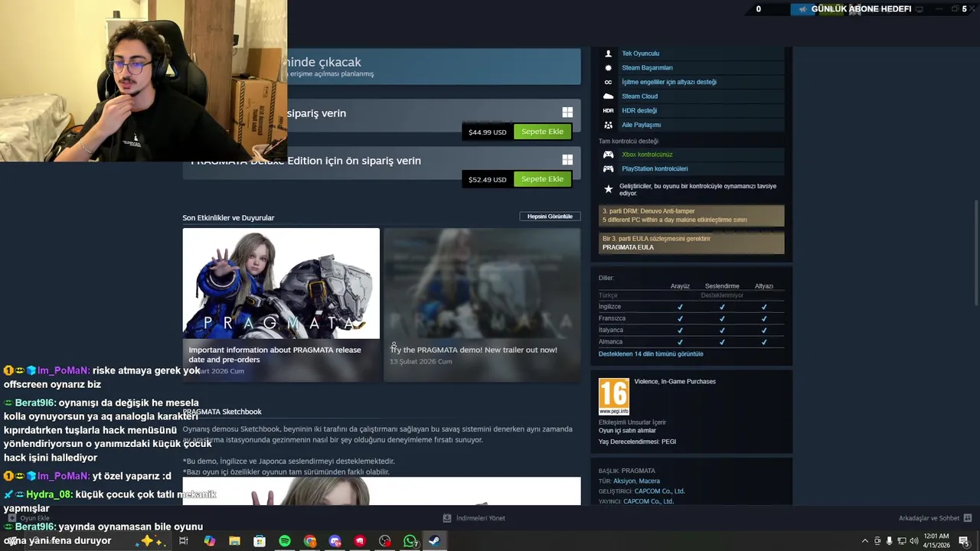The width and height of the screenshot is (980, 551).
Task: Click the Arayüz column header in language table
Action: 680,286
